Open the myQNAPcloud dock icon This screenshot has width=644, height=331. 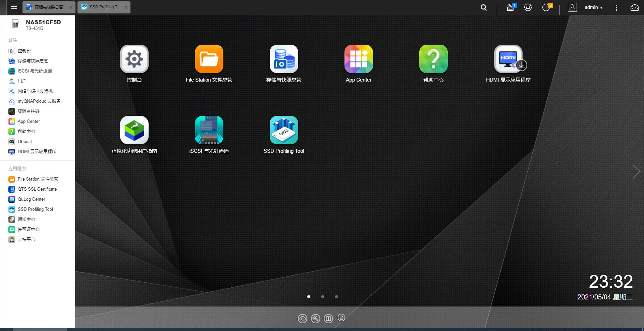pyautogui.click(x=302, y=318)
